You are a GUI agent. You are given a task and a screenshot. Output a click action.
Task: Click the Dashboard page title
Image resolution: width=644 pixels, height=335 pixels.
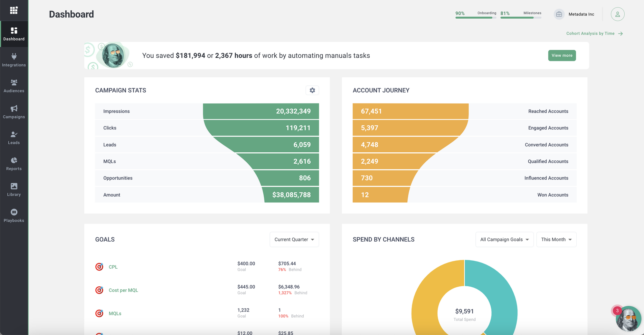point(71,14)
